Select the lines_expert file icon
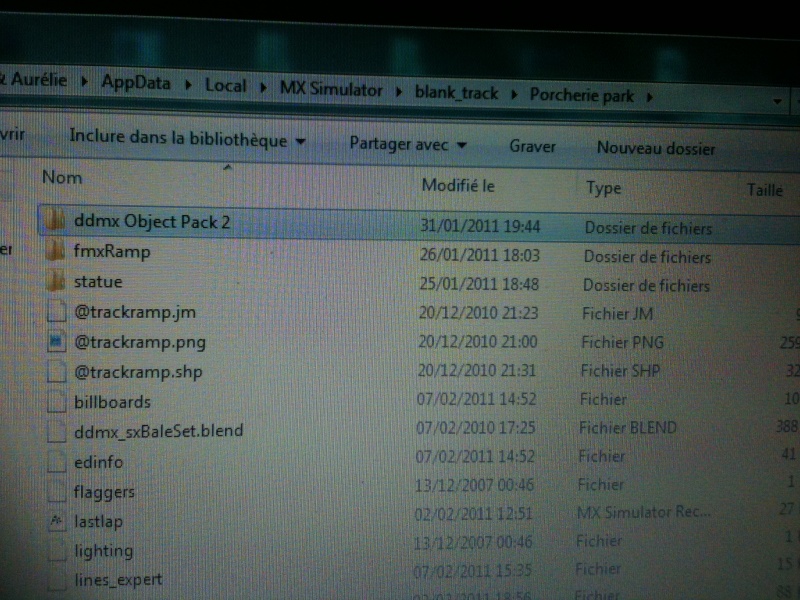The image size is (800, 600). (x=57, y=580)
